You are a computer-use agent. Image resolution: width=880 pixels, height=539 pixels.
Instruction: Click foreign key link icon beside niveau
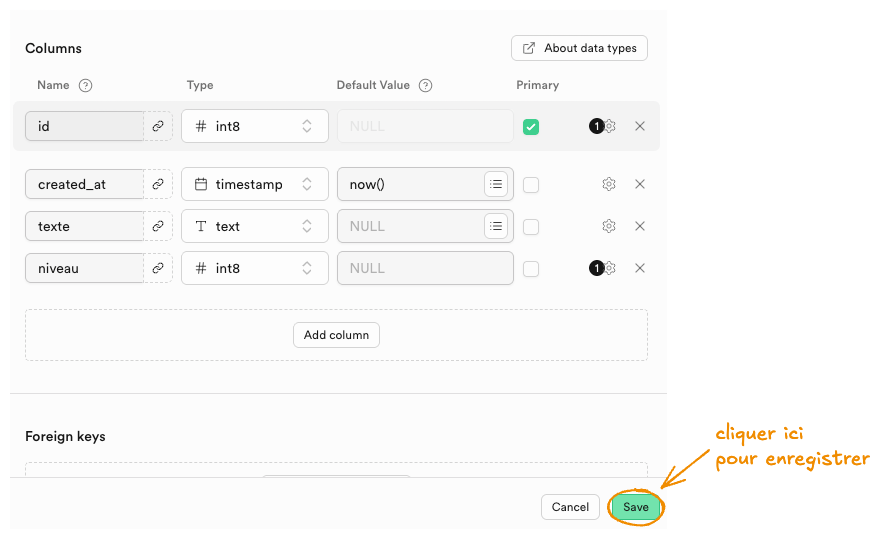pos(158,268)
